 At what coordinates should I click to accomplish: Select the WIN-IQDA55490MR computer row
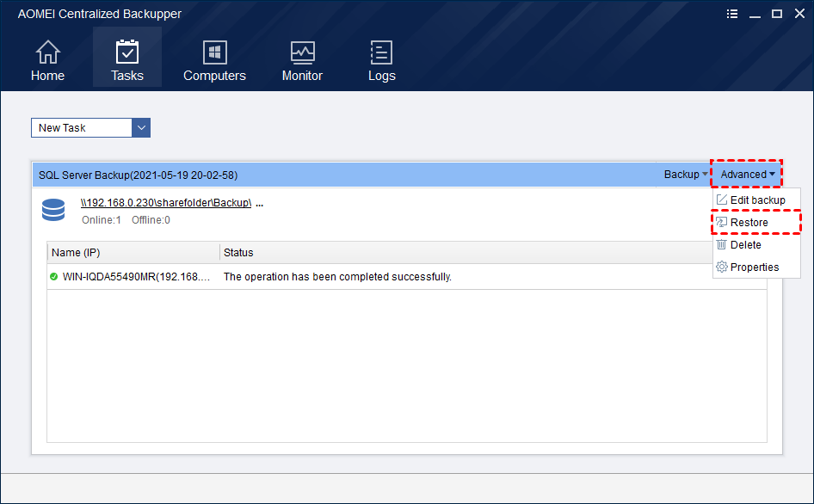406,277
